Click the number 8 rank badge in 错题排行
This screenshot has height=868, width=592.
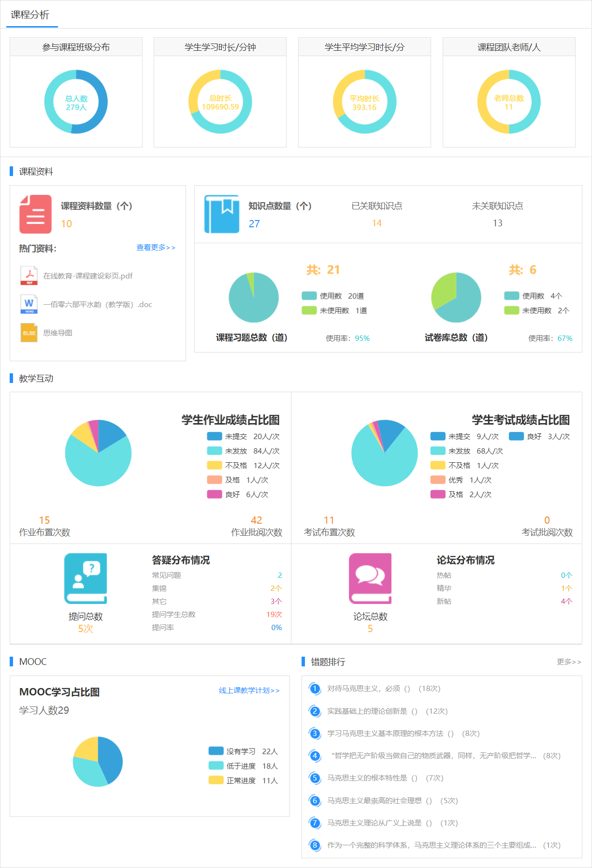click(x=315, y=845)
